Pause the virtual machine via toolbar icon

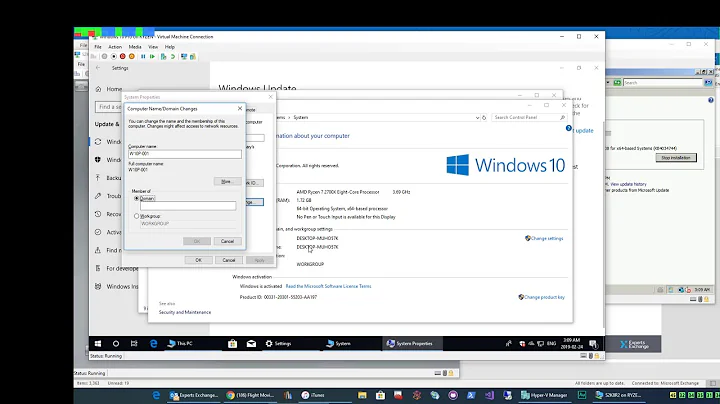tap(143, 56)
